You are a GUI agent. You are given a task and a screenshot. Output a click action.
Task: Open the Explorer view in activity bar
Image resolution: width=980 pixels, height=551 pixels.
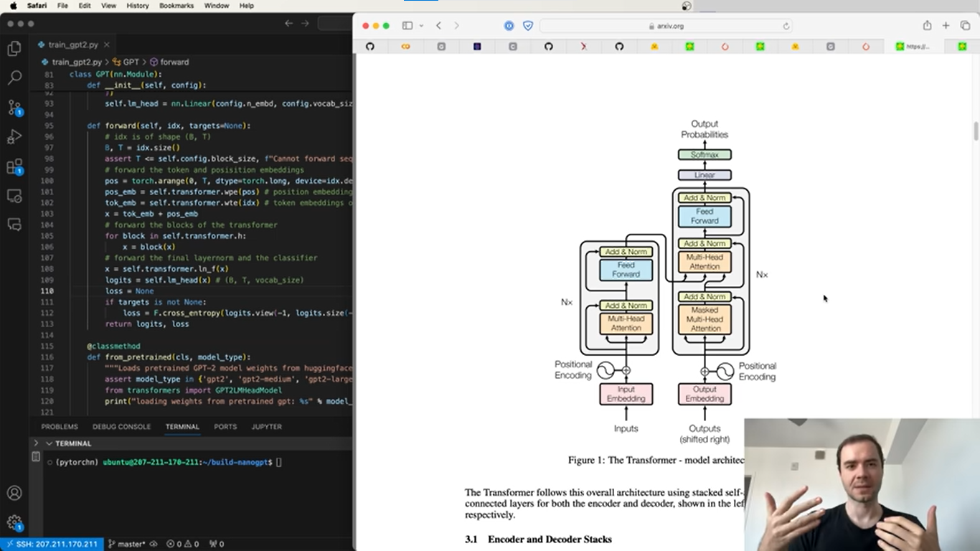coord(14,49)
